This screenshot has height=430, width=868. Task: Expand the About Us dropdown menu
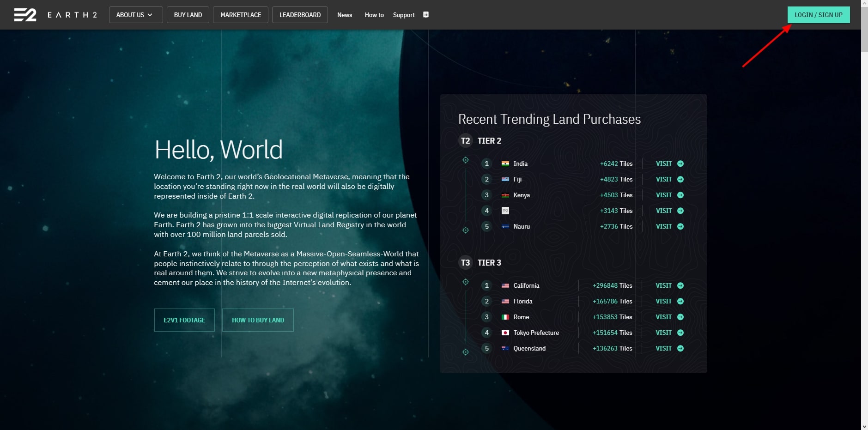coord(135,15)
